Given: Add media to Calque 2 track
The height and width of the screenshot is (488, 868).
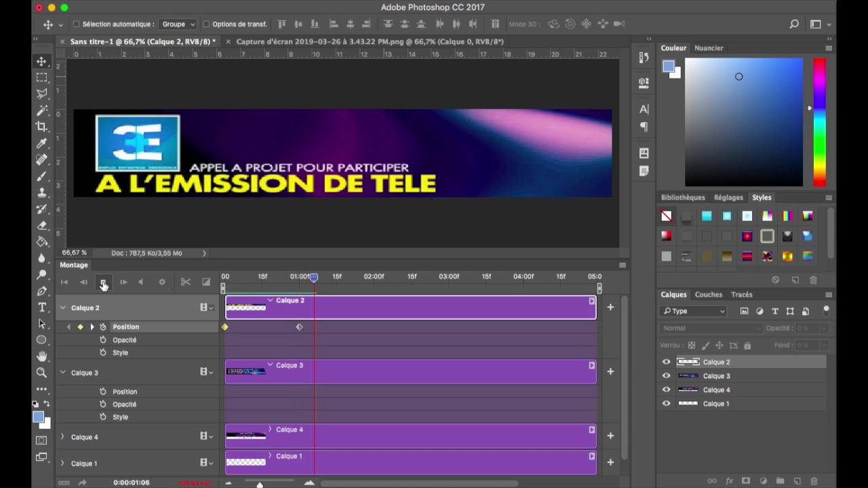Looking at the screenshot, I should pyautogui.click(x=610, y=307).
